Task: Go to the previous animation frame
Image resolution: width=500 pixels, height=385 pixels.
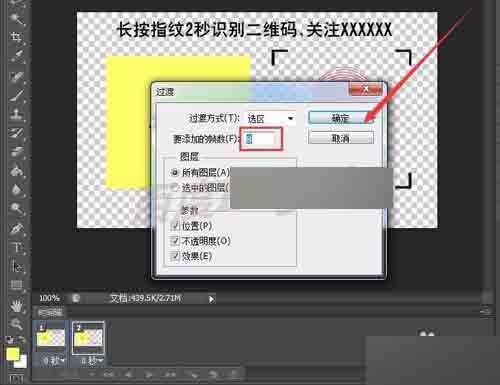Action: [x=128, y=375]
